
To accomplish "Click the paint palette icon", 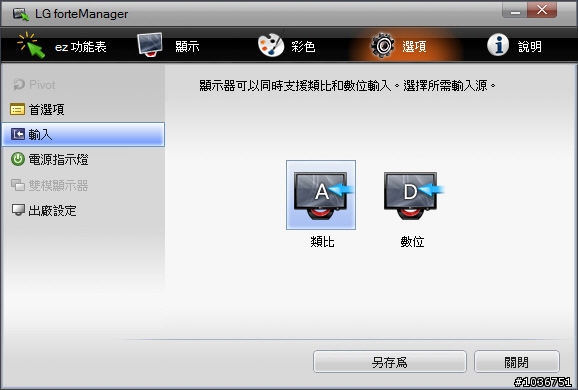I will point(271,45).
